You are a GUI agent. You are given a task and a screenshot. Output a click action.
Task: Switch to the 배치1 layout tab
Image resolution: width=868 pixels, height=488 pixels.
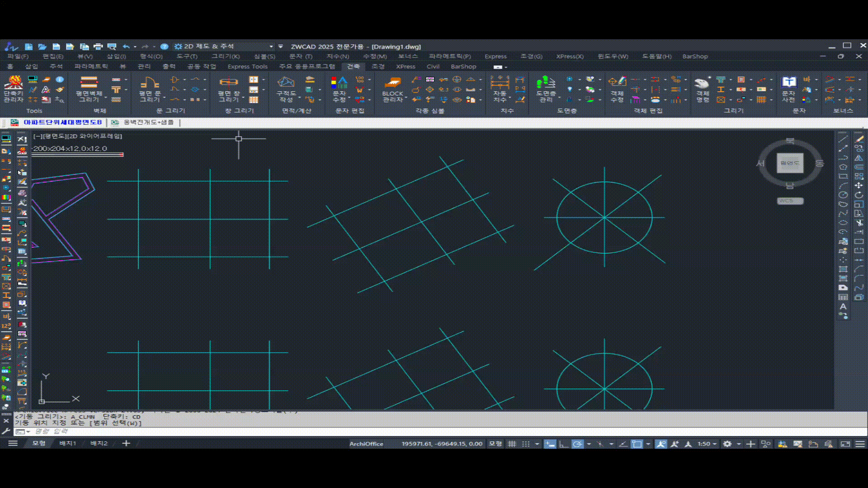coord(68,443)
